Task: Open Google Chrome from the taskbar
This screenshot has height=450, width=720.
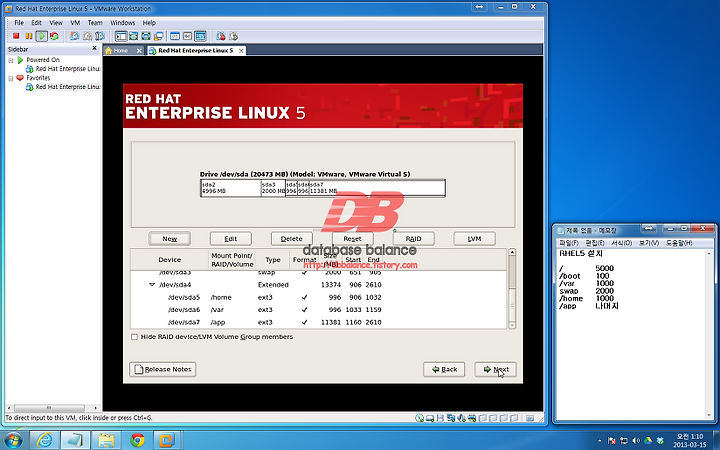Action: [137, 440]
